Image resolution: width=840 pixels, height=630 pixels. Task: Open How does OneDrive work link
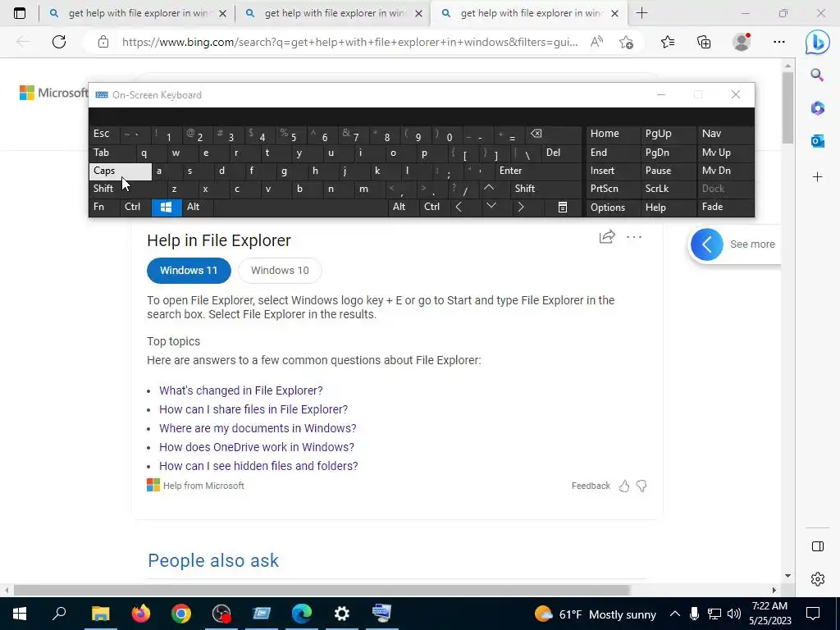257,447
